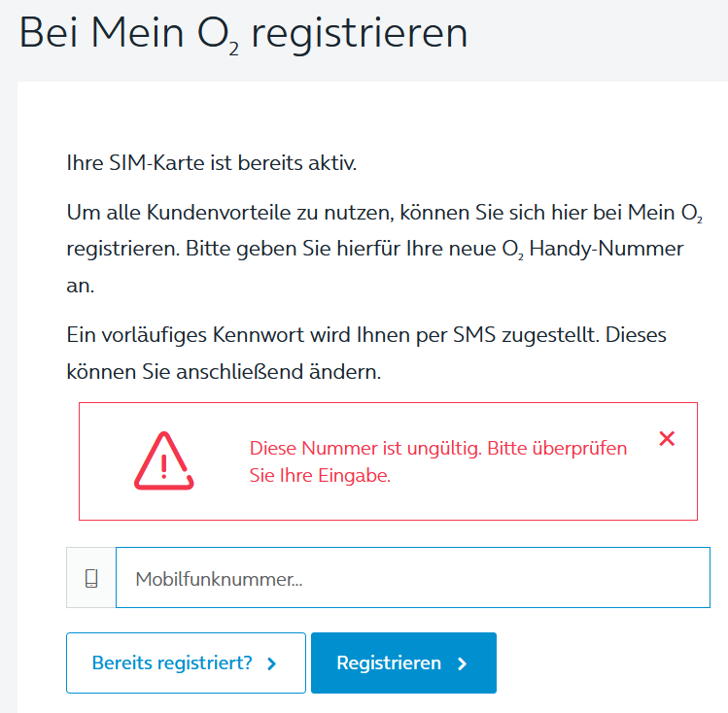
Task: Click the text können Sie anschließend ändern
Action: (224, 372)
